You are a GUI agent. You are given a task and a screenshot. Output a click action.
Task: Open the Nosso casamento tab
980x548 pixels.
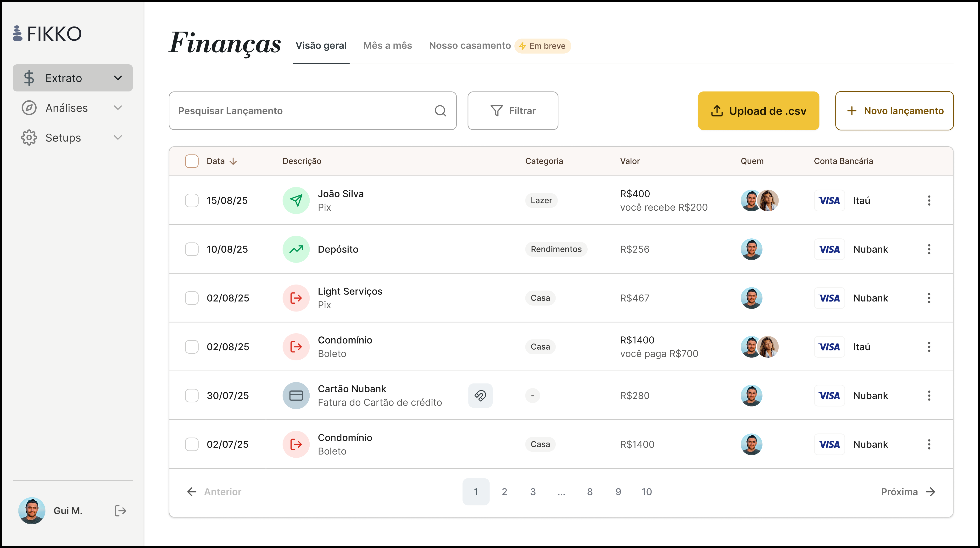click(469, 46)
